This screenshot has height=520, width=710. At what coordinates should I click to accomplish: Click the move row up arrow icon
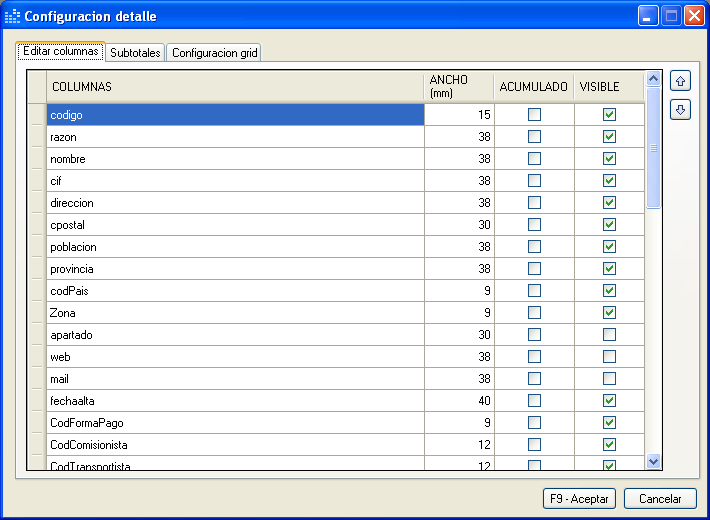pyautogui.click(x=681, y=82)
